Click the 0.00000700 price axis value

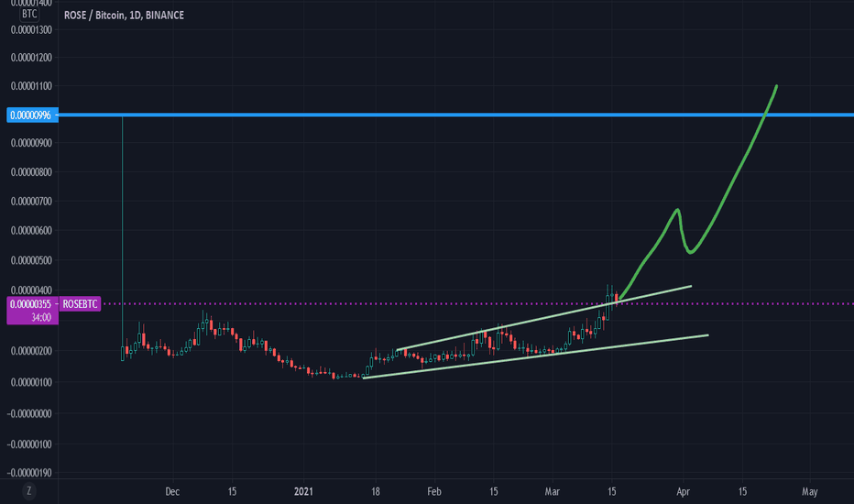(31, 202)
